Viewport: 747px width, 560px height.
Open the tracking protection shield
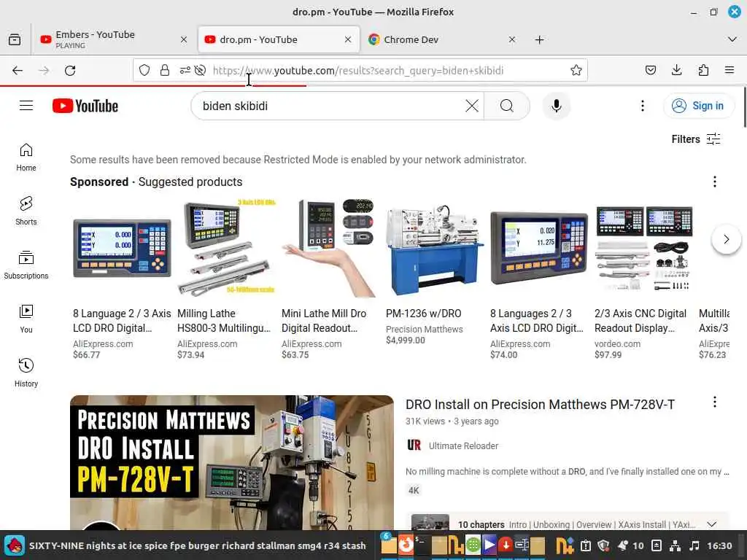144,71
